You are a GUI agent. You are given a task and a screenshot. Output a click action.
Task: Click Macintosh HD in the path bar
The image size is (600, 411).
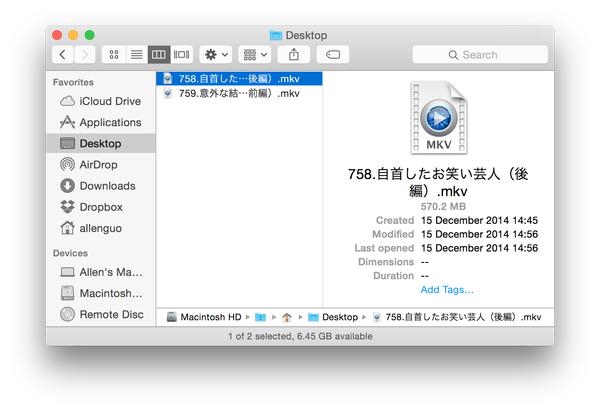point(204,317)
